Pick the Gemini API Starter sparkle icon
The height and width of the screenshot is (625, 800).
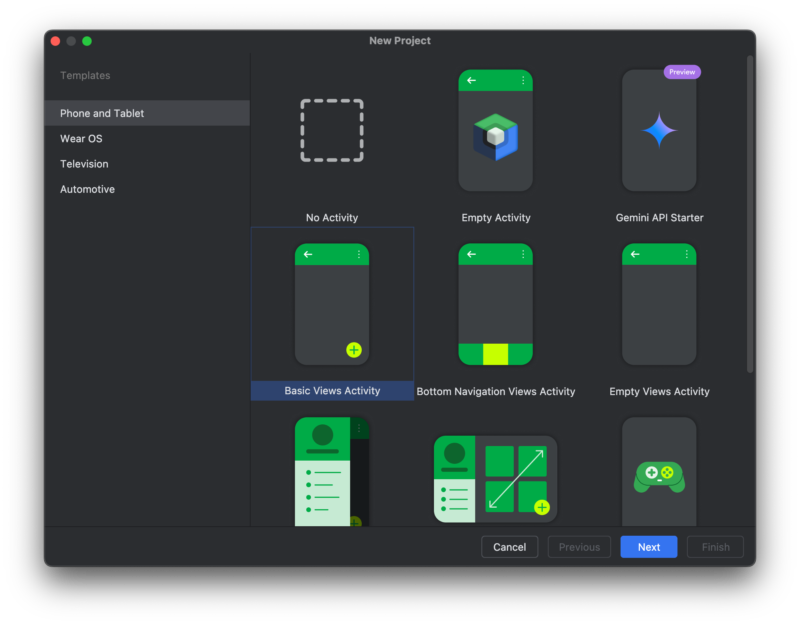(x=659, y=130)
